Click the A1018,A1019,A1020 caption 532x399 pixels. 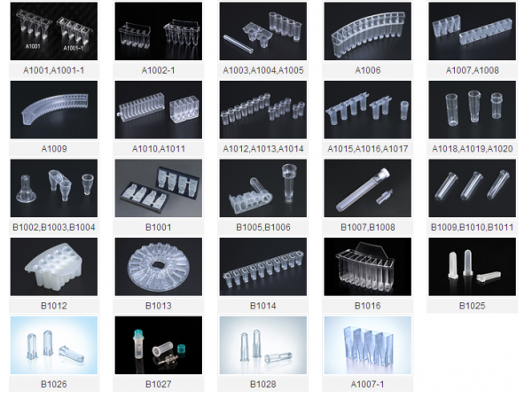pos(472,149)
